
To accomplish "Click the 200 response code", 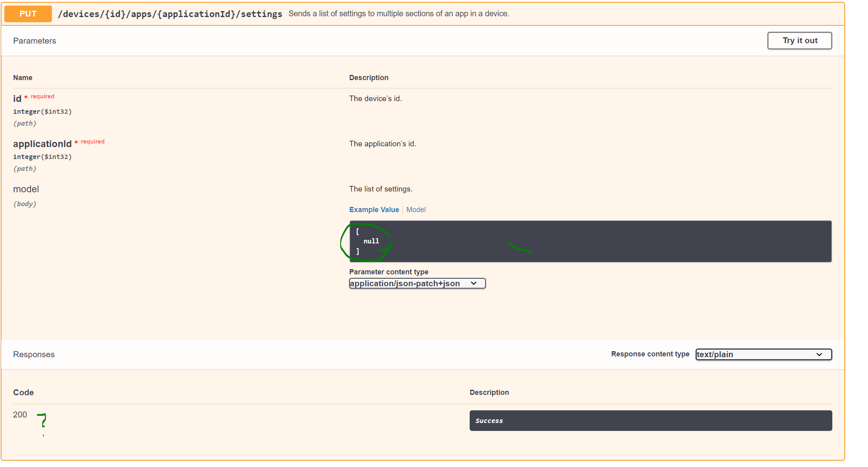I will click(x=20, y=415).
